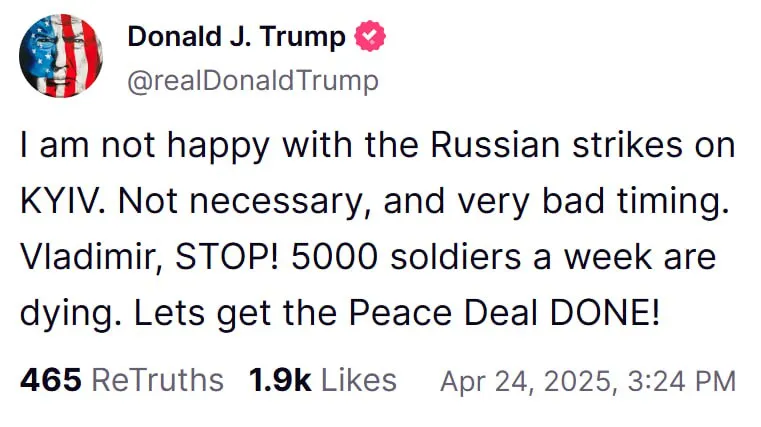This screenshot has width=761, height=427.
Task: Click the @realDonaldTrump handle
Action: [253, 80]
